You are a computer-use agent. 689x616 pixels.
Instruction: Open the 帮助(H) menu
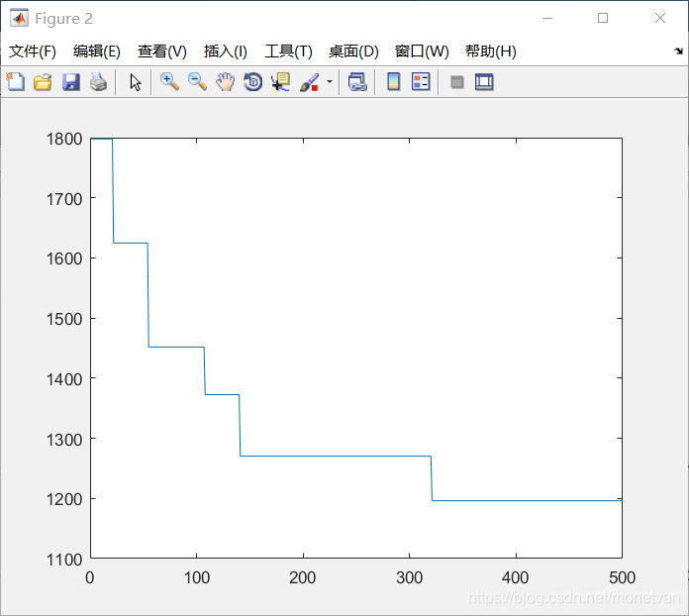tap(491, 51)
